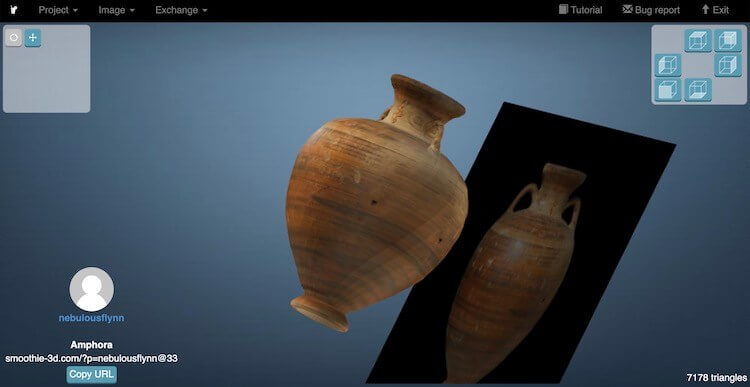Select the pan move tool
Screen dimensions: 750x387
pyautogui.click(x=33, y=38)
